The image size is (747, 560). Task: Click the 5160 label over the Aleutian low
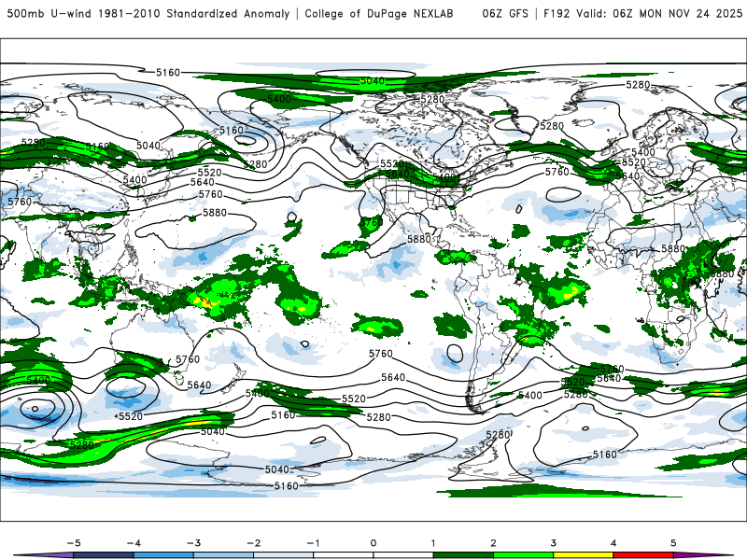[232, 130]
